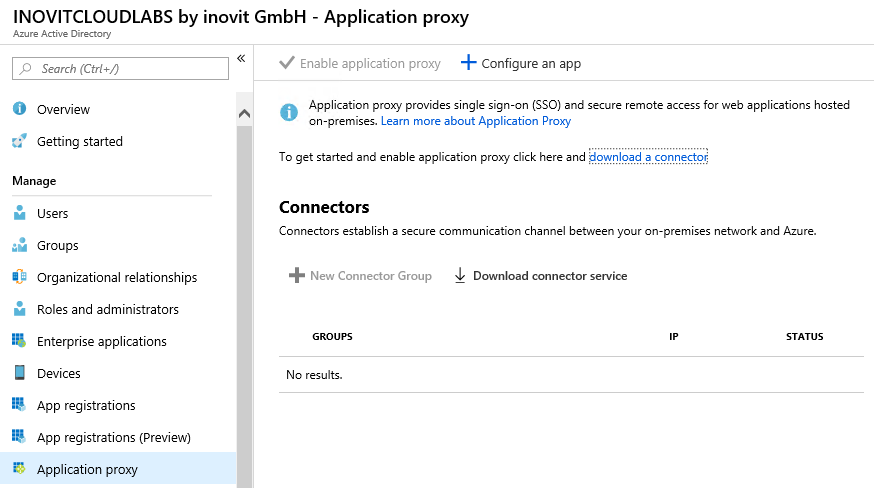Click the Application proxy icon

[x=20, y=468]
